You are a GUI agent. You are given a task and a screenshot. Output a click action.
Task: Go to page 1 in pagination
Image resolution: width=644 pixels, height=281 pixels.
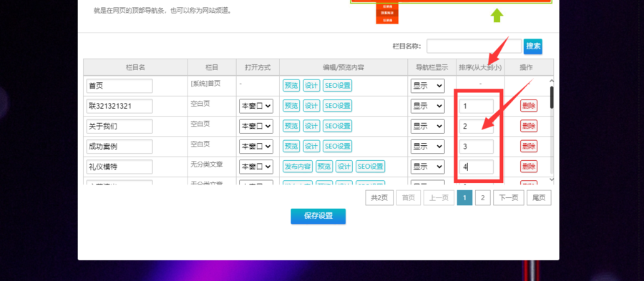click(x=464, y=198)
